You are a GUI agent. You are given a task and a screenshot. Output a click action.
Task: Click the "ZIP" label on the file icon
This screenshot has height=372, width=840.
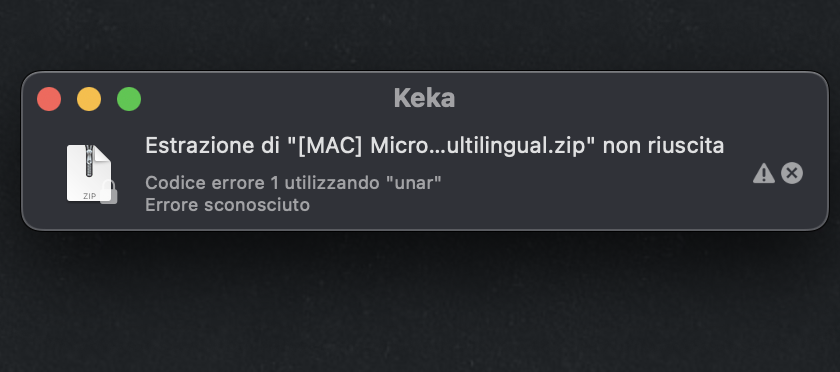pyautogui.click(x=89, y=196)
